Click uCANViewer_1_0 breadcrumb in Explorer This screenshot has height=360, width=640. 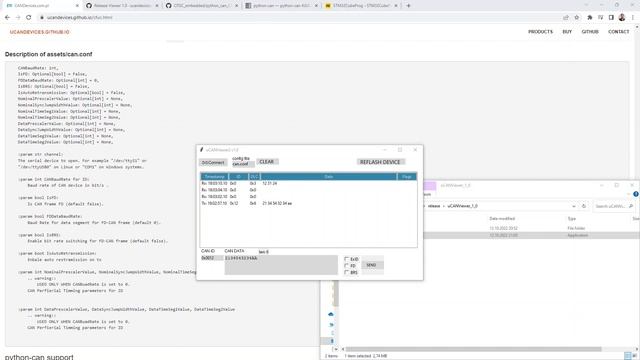point(462,206)
